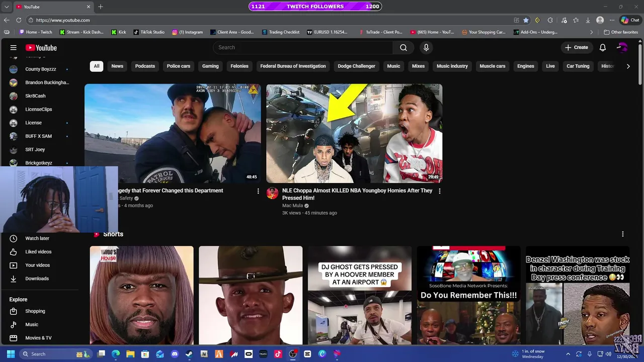Select the Dodge Challenger chip
Viewport: 644px width, 362px height.
coord(356,66)
